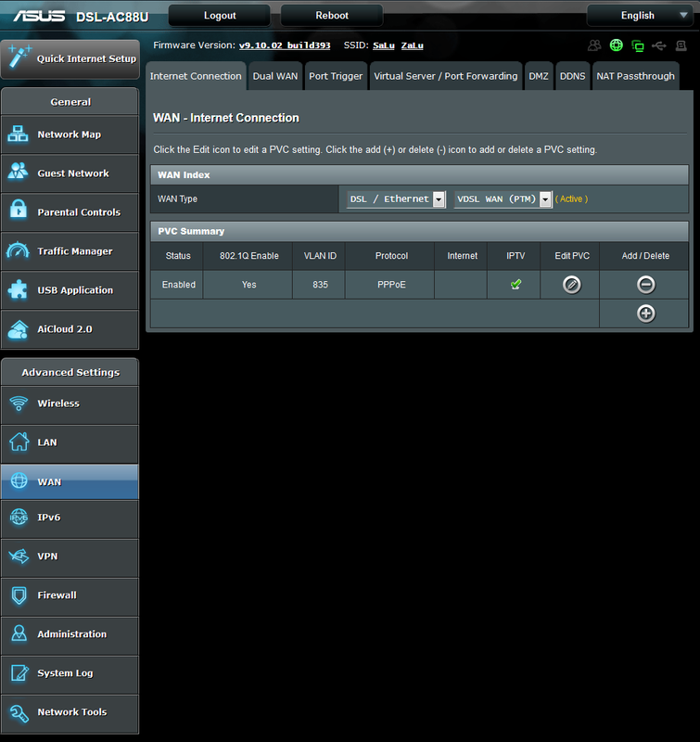This screenshot has height=742, width=700.
Task: Click the Edit PVC pencil icon
Action: point(571,285)
